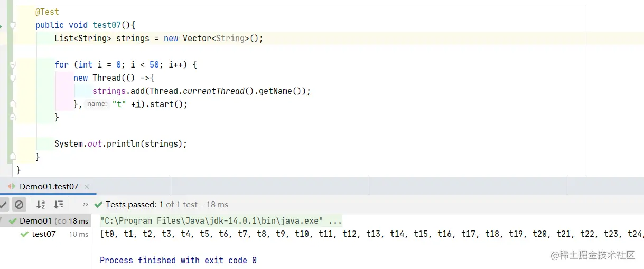Fold the new Thread lambda block
The width and height of the screenshot is (644, 269).
coord(13,78)
